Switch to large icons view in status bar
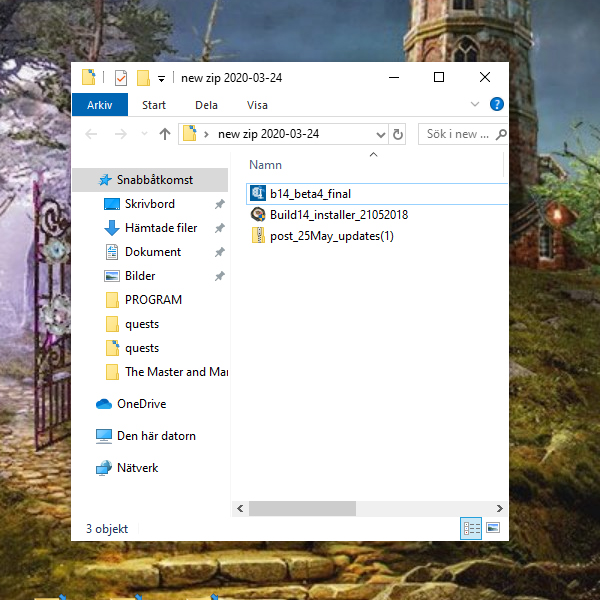The height and width of the screenshot is (600, 600). [493, 528]
